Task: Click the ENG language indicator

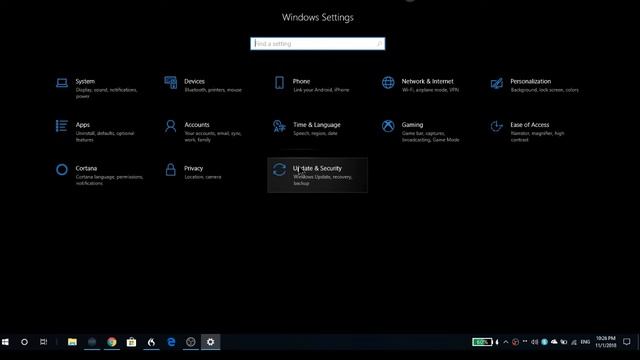Action: [x=585, y=342]
